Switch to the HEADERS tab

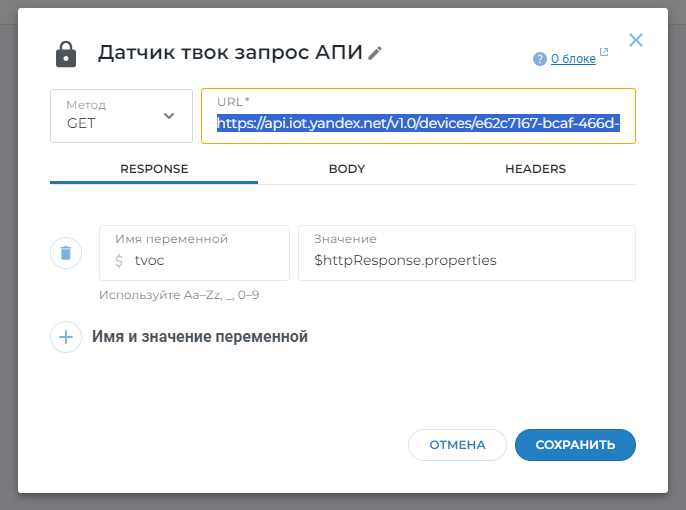pos(536,169)
